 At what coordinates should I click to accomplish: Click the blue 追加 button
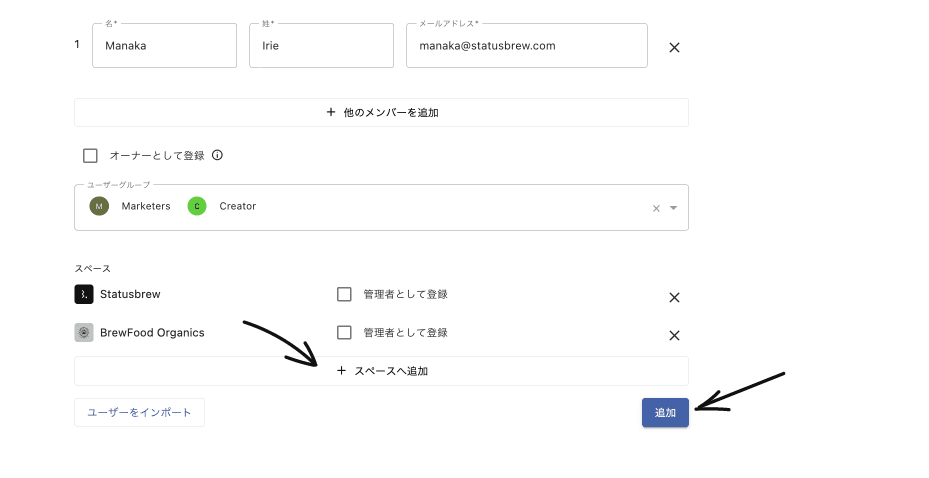[665, 412]
